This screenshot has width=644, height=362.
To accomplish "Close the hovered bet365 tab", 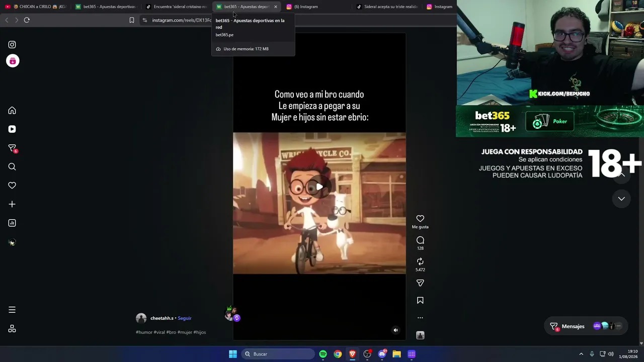I will tap(275, 7).
